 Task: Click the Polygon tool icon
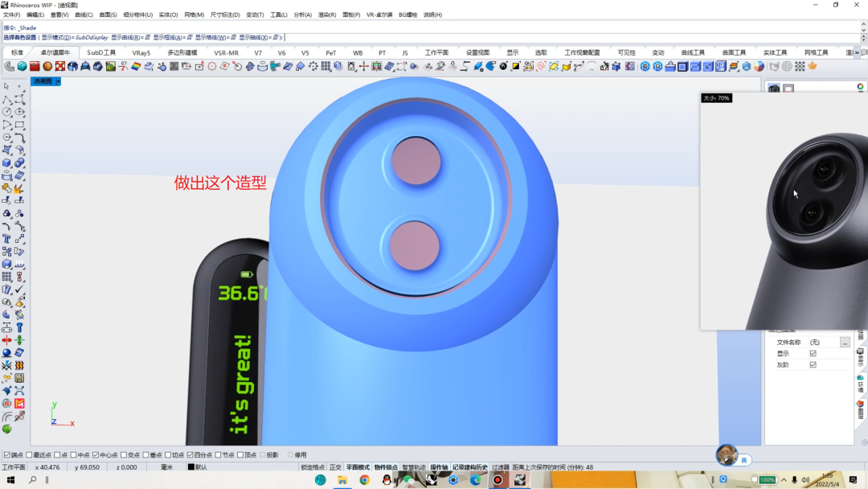(x=6, y=138)
